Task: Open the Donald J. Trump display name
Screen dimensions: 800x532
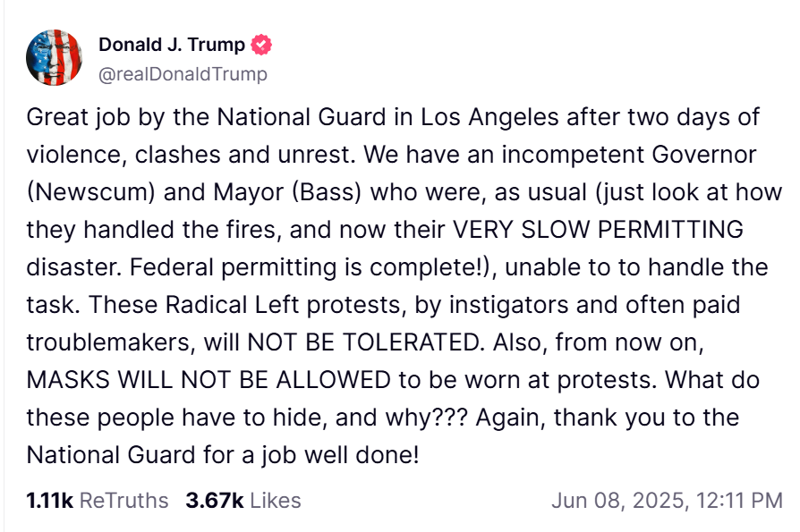Action: click(173, 44)
